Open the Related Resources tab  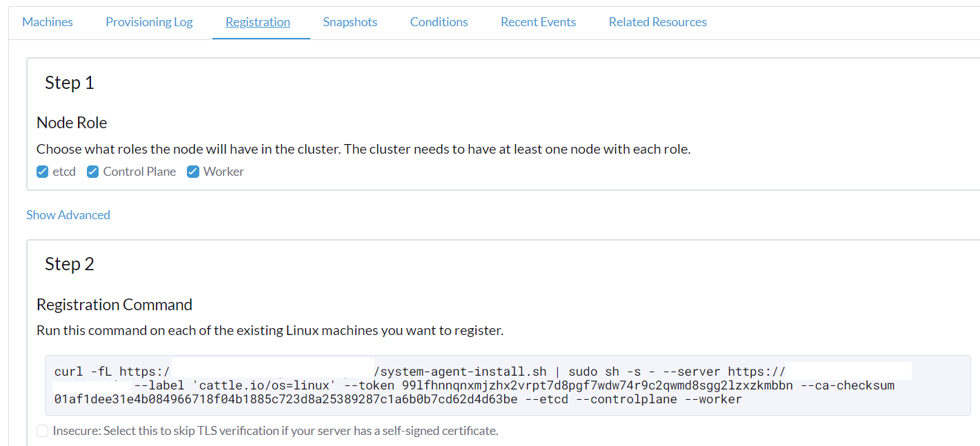click(x=657, y=22)
